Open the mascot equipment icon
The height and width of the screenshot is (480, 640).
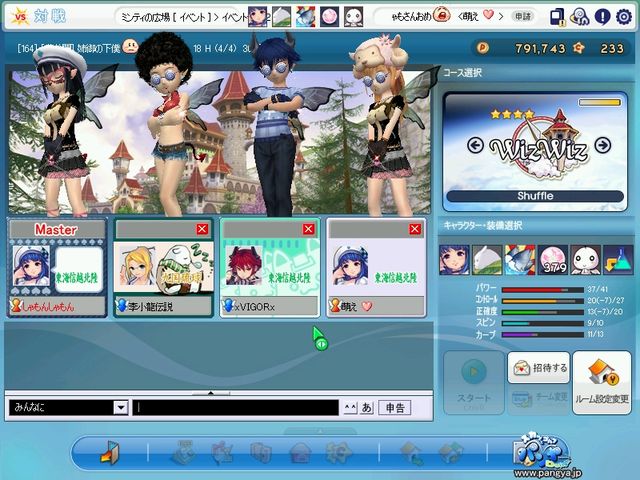(x=585, y=260)
